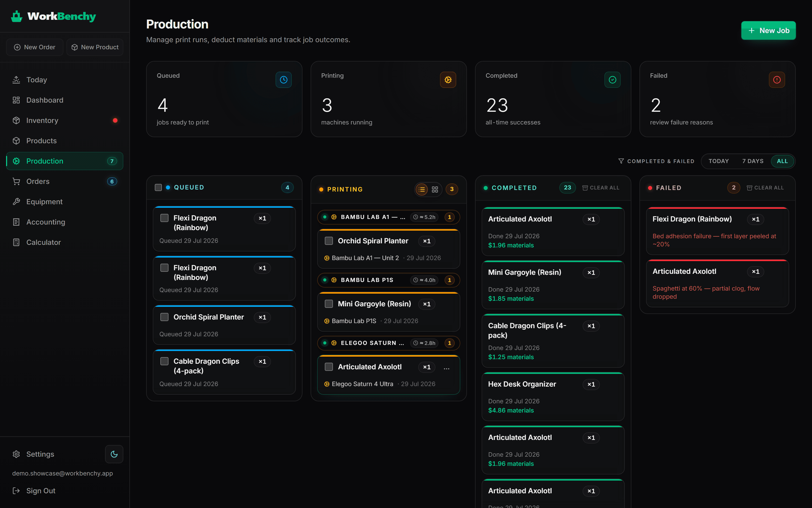
Task: Open the completed Hex Desk Organizer card
Action: (x=553, y=397)
